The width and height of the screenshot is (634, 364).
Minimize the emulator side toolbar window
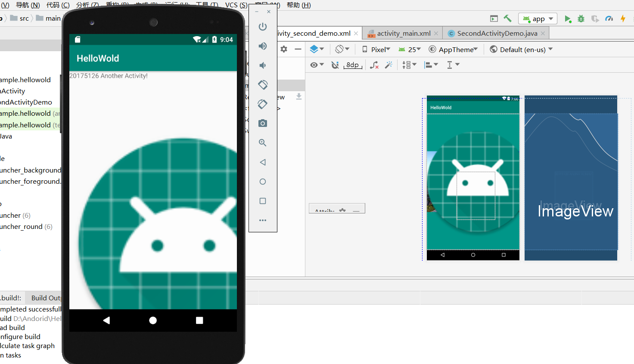pos(257,12)
